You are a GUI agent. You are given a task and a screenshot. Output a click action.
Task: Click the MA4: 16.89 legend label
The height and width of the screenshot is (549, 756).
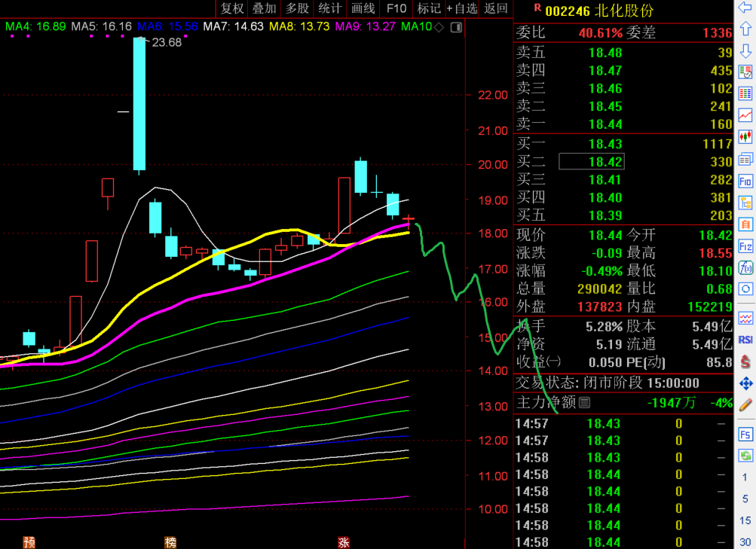(x=35, y=26)
